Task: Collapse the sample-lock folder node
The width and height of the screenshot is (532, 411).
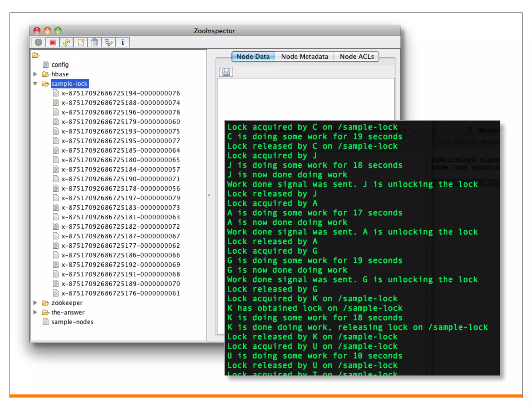Action: click(35, 84)
